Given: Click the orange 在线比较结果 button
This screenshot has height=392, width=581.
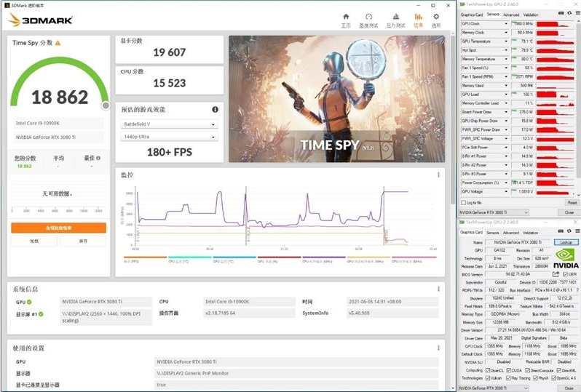Looking at the screenshot, I should tap(58, 228).
